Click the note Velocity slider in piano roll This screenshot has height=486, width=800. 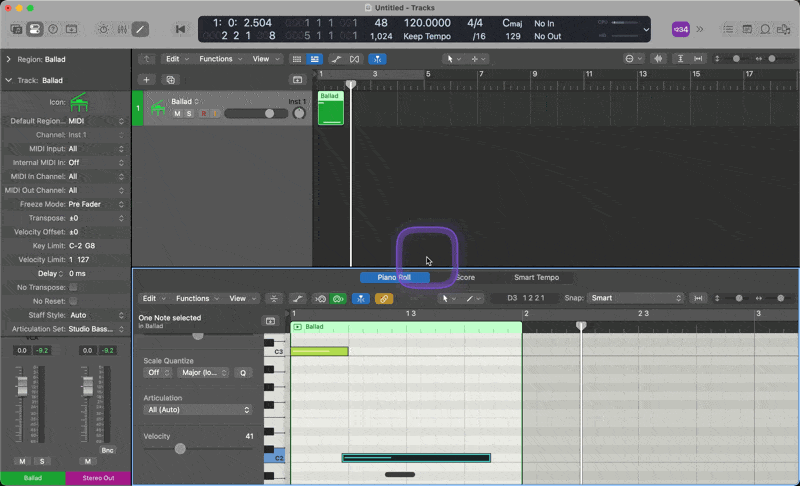[180, 449]
